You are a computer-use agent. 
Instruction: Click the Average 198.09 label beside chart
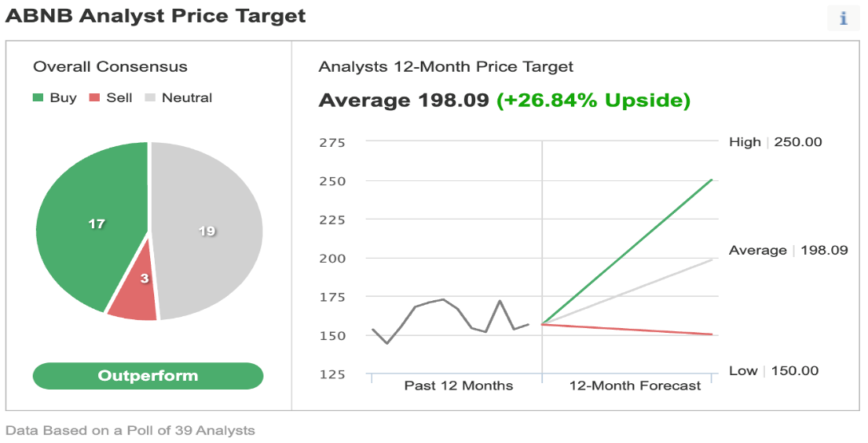[788, 251]
